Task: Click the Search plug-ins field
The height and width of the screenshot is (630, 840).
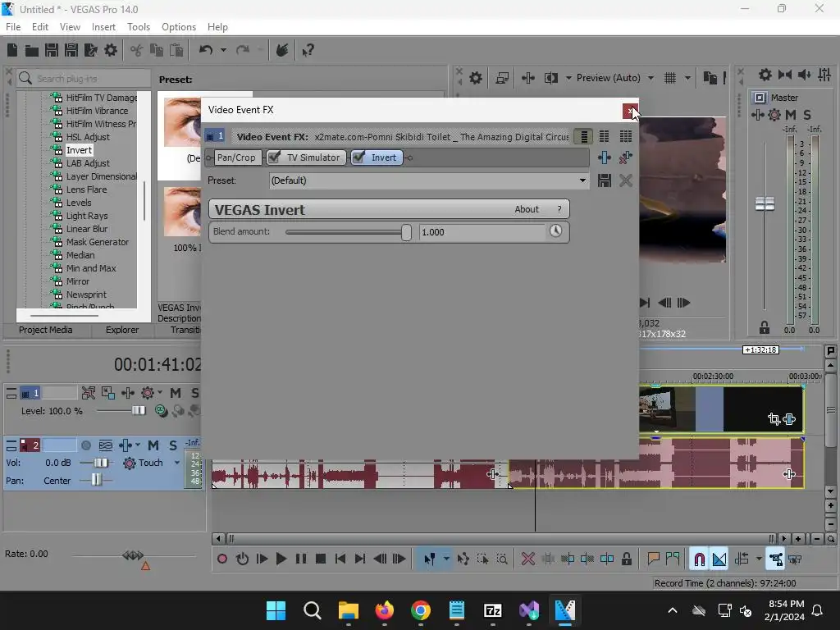Action: (x=83, y=79)
